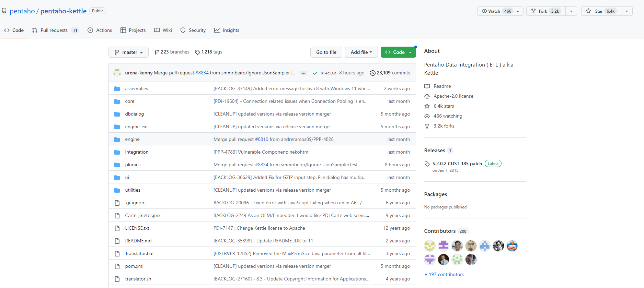Click the green check status icon
Screen dimensions: 644x288
[x=315, y=73]
